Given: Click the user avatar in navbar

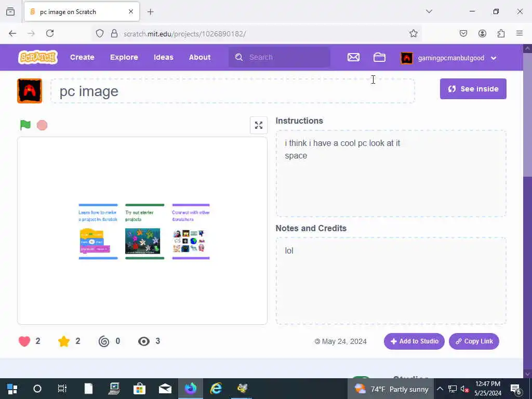Looking at the screenshot, I should click(x=407, y=58).
